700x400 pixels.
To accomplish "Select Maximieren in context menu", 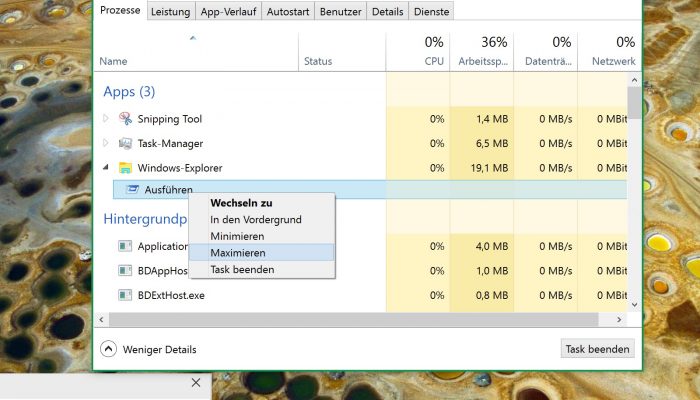I will pyautogui.click(x=262, y=253).
